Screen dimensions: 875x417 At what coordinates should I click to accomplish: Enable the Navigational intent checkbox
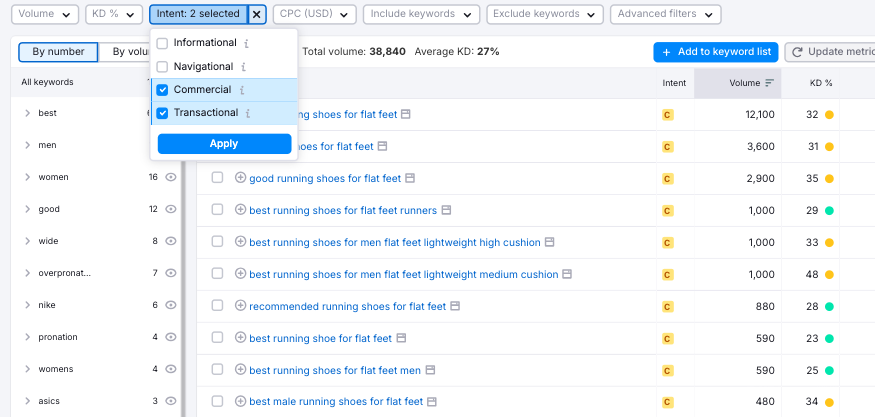point(163,67)
